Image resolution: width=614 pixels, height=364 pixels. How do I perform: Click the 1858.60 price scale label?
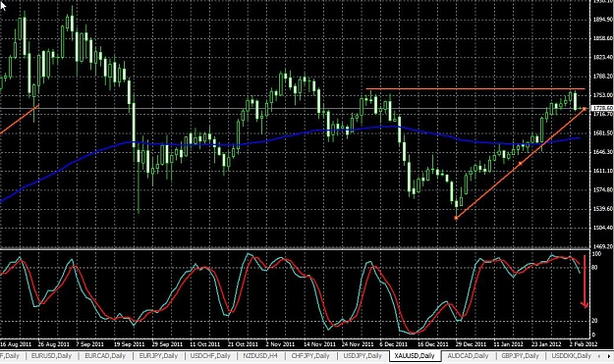(x=602, y=38)
